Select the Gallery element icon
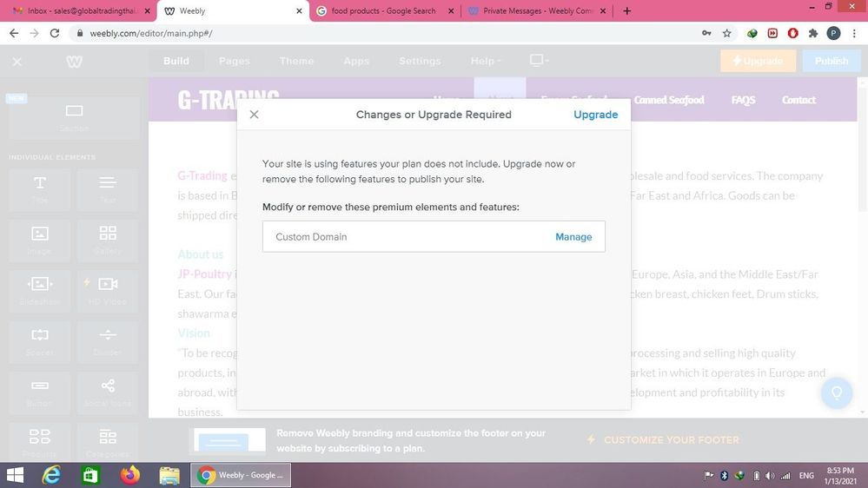This screenshot has height=488, width=868. pyautogui.click(x=108, y=238)
